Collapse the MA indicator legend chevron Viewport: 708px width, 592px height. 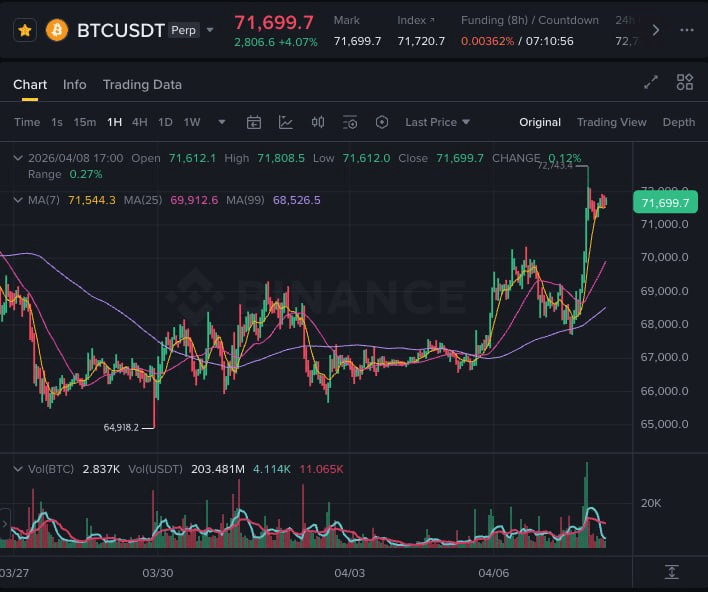coord(17,200)
